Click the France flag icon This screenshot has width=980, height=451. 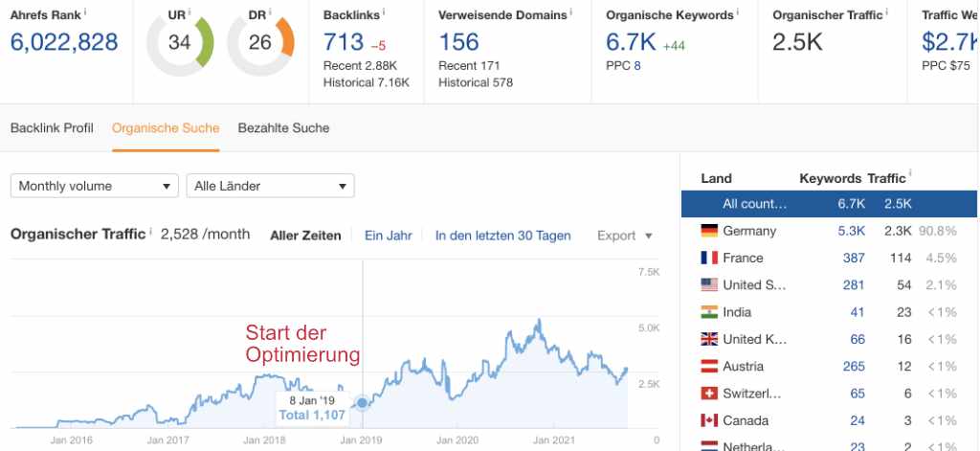(x=709, y=258)
